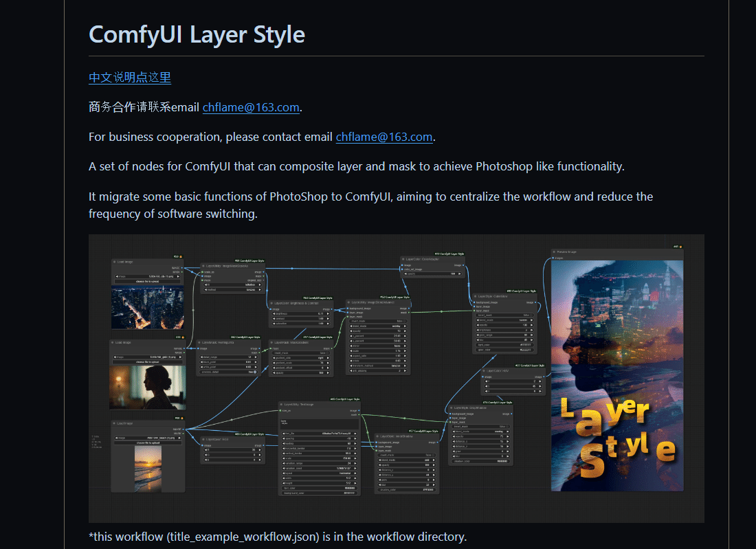The height and width of the screenshot is (549, 756).
Task: Click the increment arrow on glow_range in ColorGlow
Action: (531, 335)
